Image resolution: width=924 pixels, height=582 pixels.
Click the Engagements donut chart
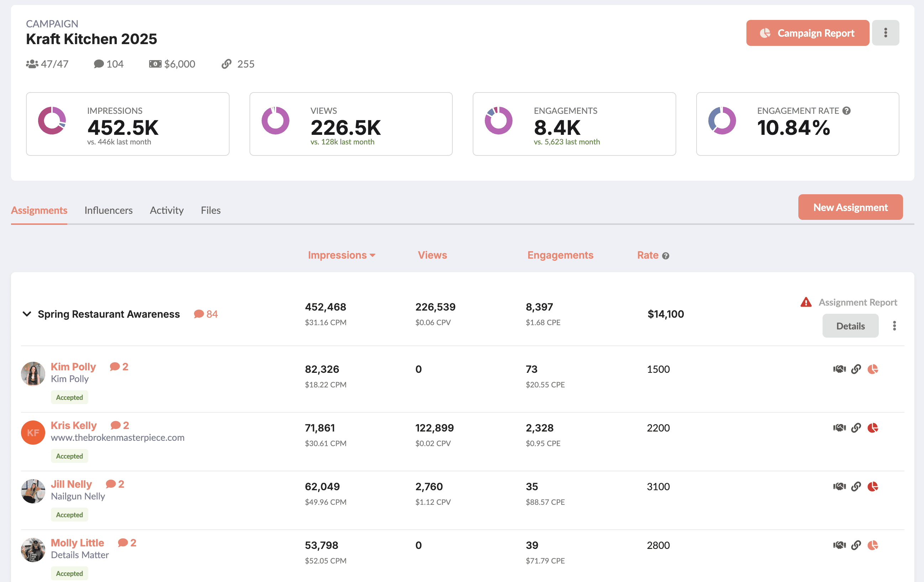pos(498,120)
